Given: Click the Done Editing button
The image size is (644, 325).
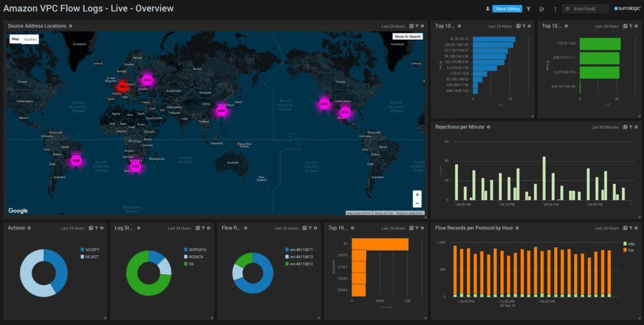Looking at the screenshot, I should coord(507,9).
